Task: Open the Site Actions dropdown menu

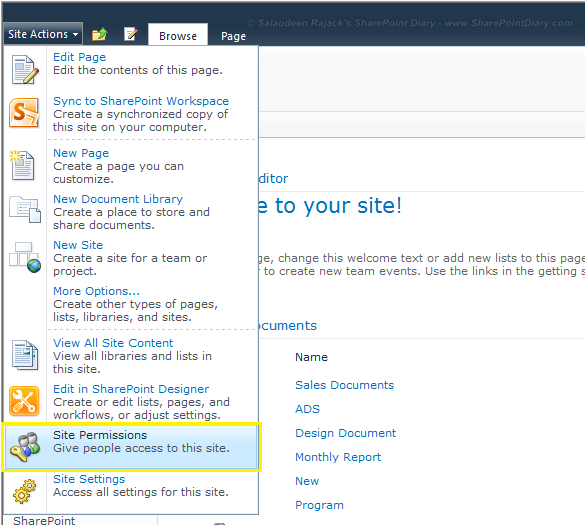Action: click(x=43, y=34)
